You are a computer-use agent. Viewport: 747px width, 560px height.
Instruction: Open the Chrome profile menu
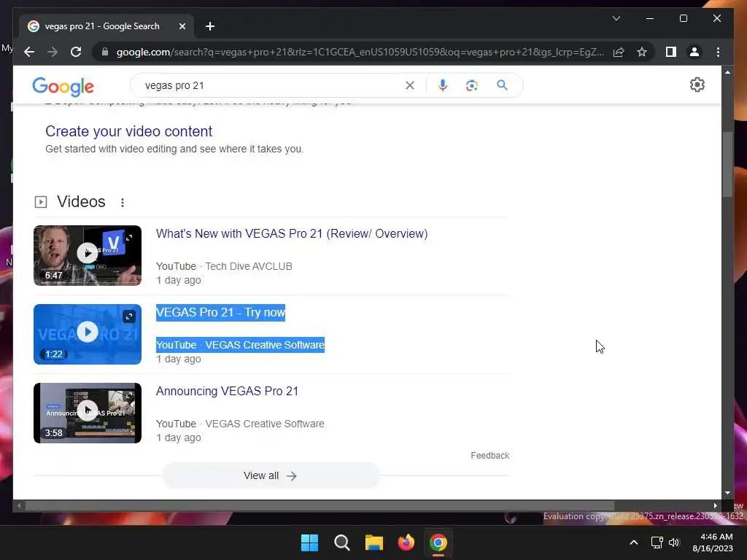(x=694, y=52)
